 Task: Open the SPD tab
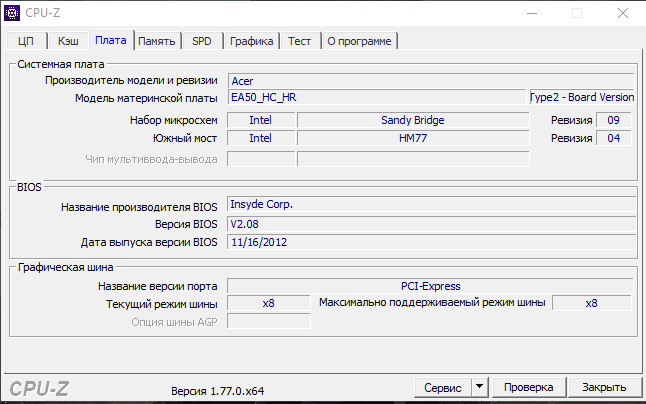(202, 41)
